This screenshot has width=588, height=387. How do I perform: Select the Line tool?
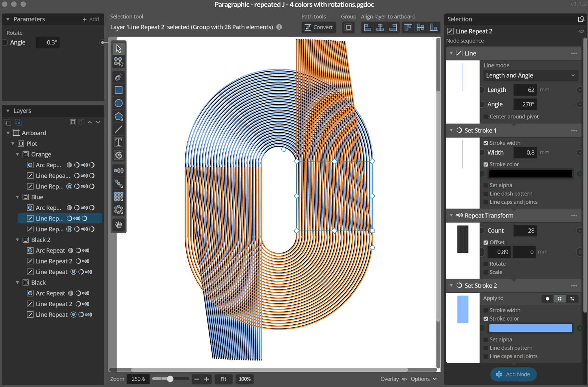pyautogui.click(x=118, y=129)
